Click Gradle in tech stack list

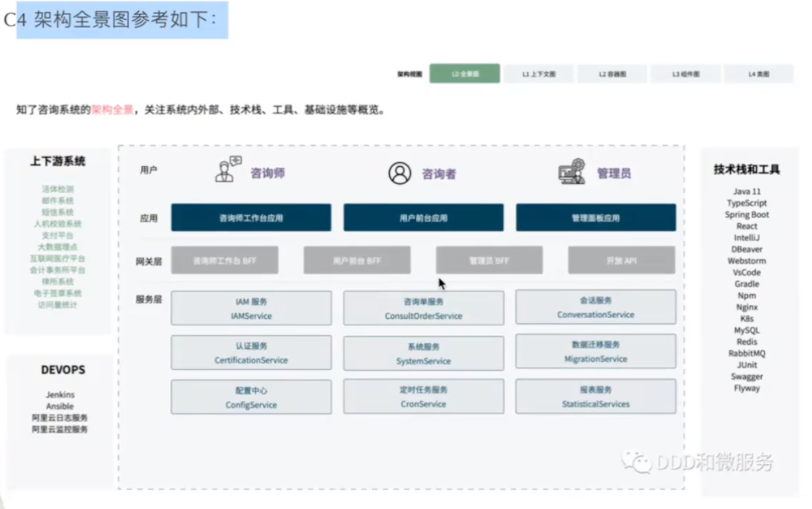(747, 284)
